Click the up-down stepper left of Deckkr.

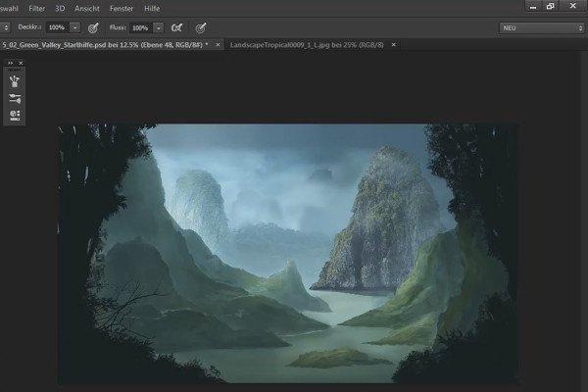pos(5,27)
